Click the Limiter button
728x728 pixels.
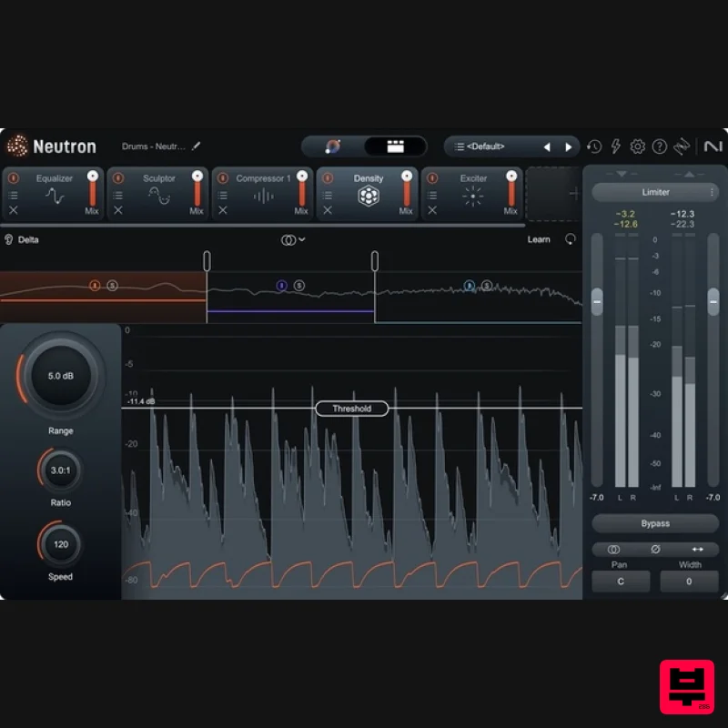click(655, 192)
